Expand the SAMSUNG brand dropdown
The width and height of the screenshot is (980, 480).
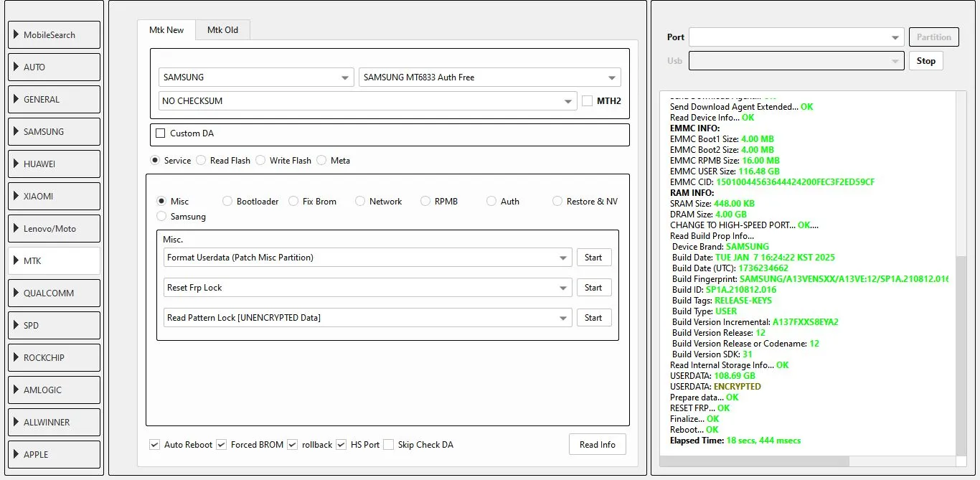click(256, 77)
